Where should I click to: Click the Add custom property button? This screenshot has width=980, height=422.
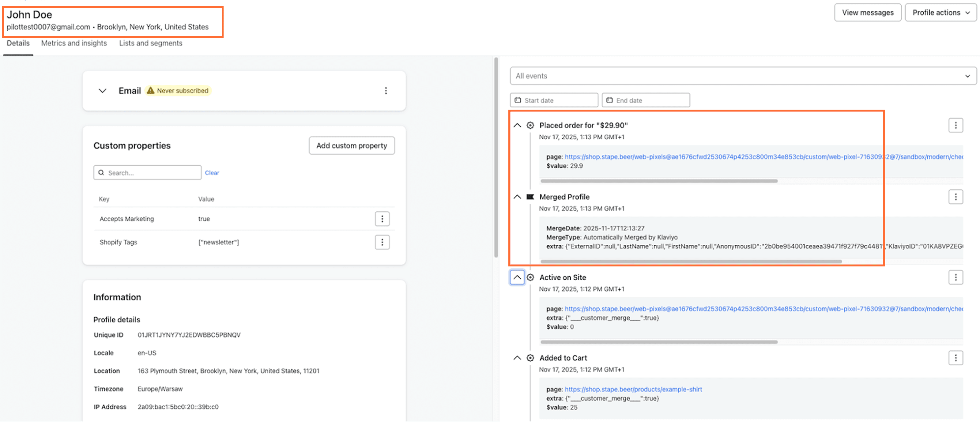352,145
